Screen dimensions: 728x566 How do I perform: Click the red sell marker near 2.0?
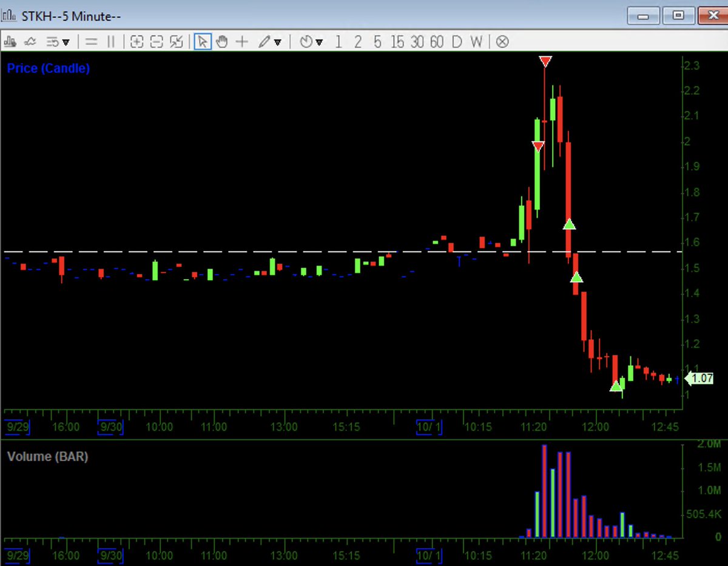tap(538, 146)
